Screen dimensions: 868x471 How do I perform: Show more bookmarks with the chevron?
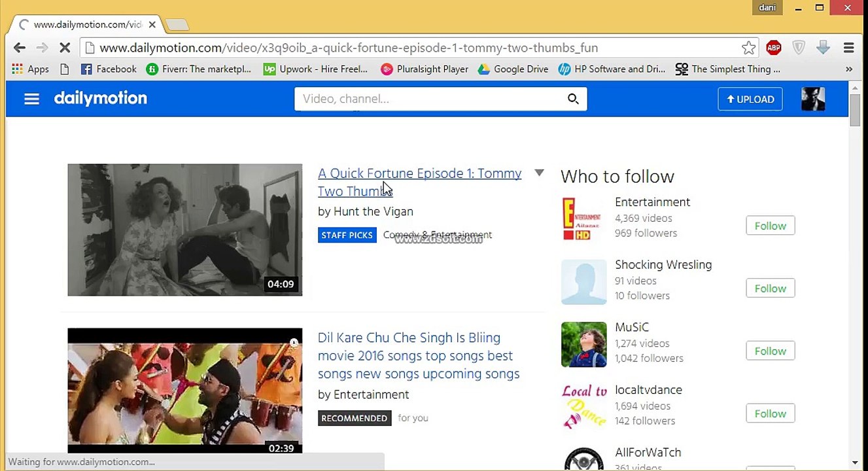click(849, 69)
